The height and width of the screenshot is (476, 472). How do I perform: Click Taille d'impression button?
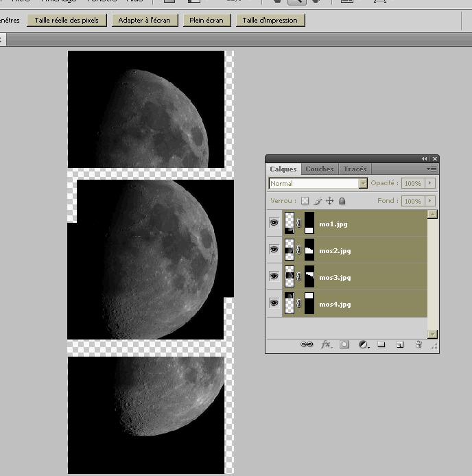270,21
